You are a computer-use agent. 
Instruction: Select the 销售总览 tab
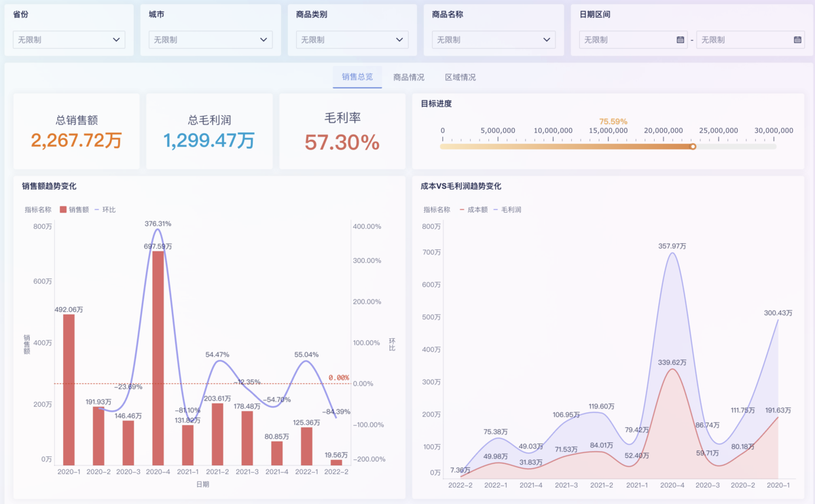[x=357, y=77]
